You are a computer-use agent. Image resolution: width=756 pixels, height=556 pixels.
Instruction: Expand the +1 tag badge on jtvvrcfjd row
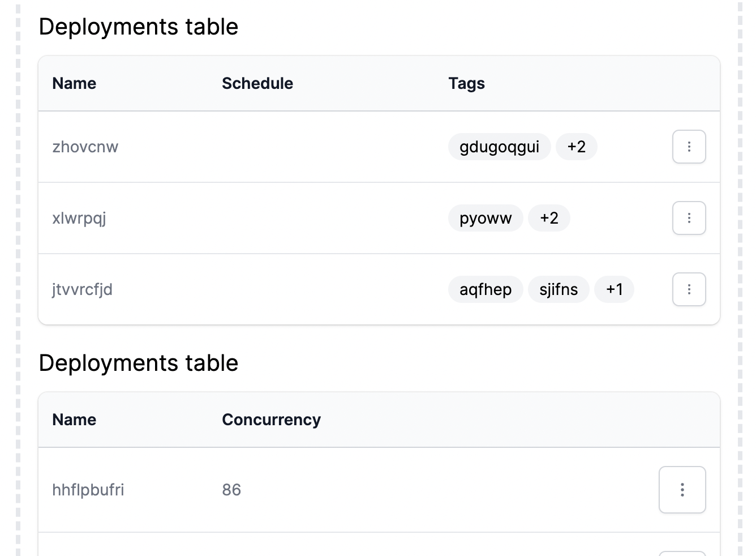(615, 289)
